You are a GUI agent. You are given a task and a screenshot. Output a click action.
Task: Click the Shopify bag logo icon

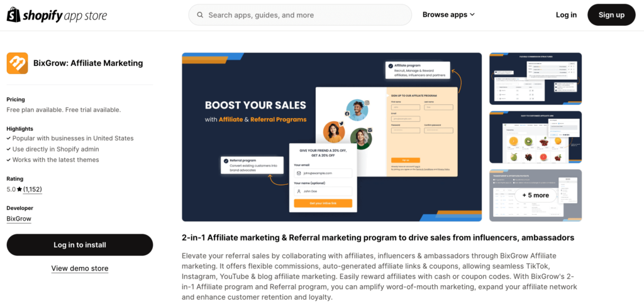(x=13, y=15)
